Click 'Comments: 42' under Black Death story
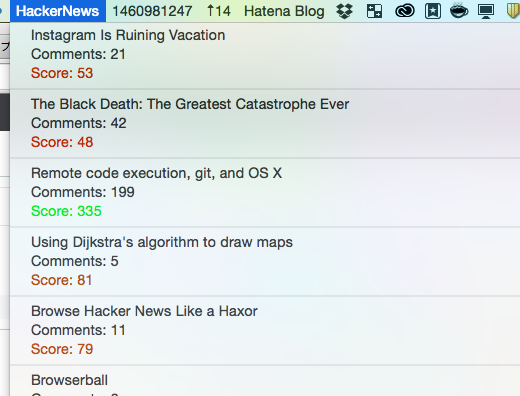Image resolution: width=520 pixels, height=396 pixels. (79, 123)
